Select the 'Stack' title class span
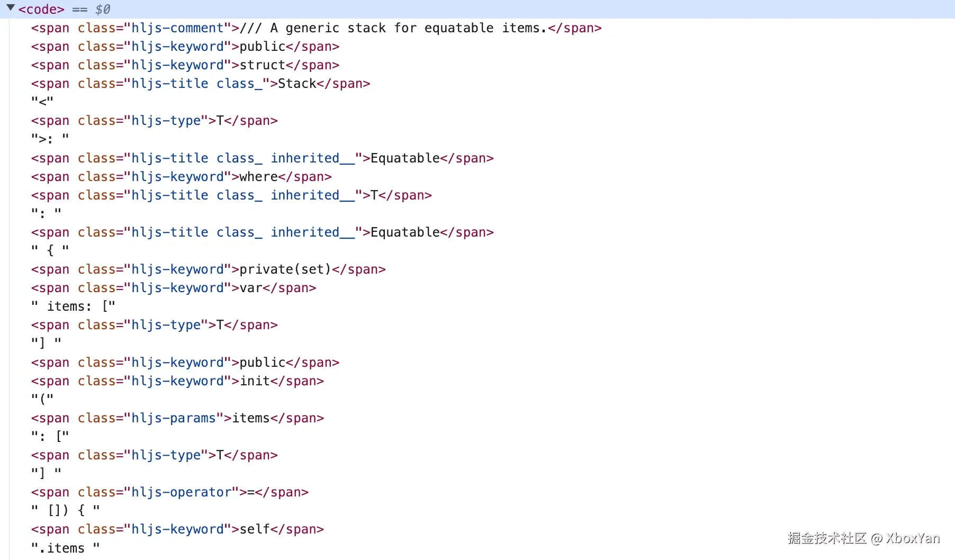 (200, 84)
